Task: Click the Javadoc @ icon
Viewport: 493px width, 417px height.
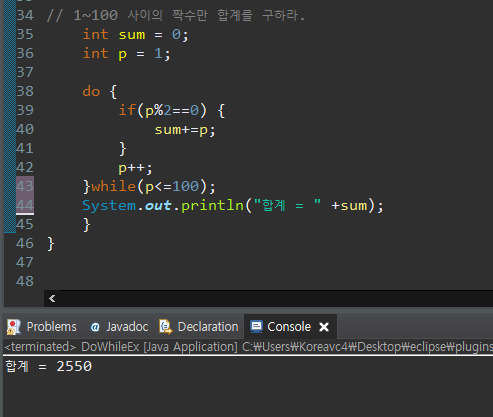Action: click(95, 327)
